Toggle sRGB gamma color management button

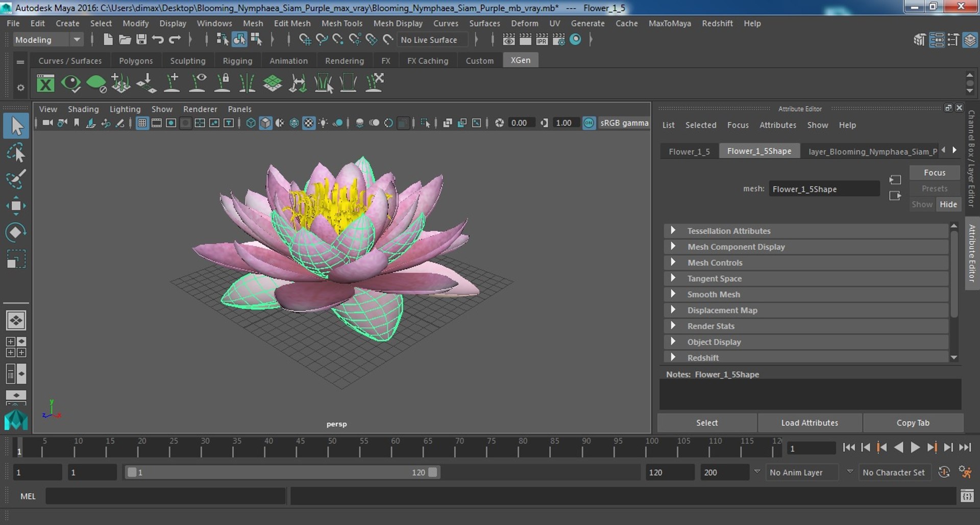(x=589, y=123)
